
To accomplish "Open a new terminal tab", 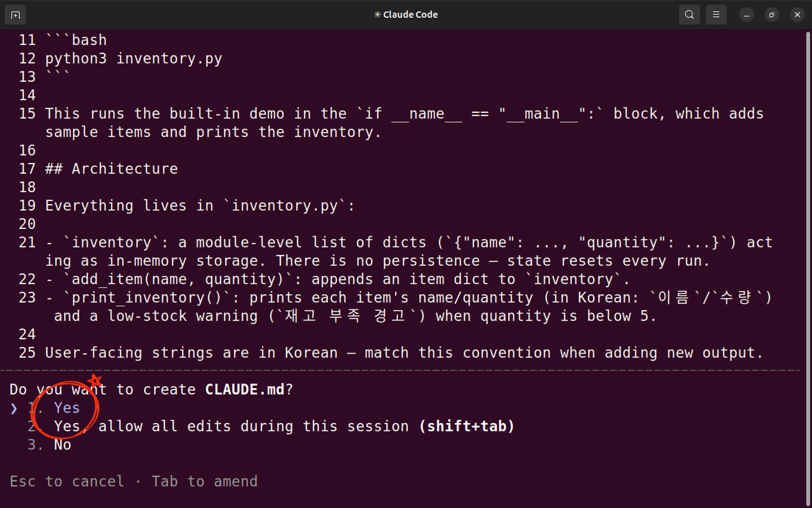I will (15, 14).
